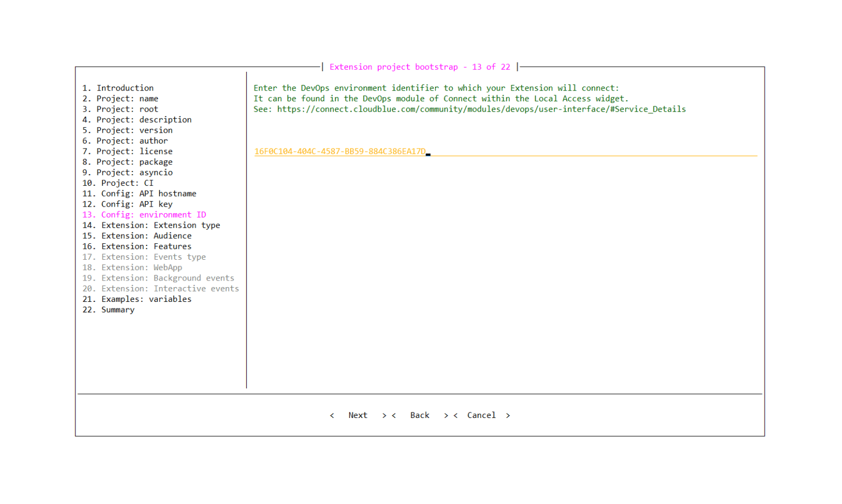
Task: Select step 9 Project: asyncio
Action: click(x=127, y=173)
